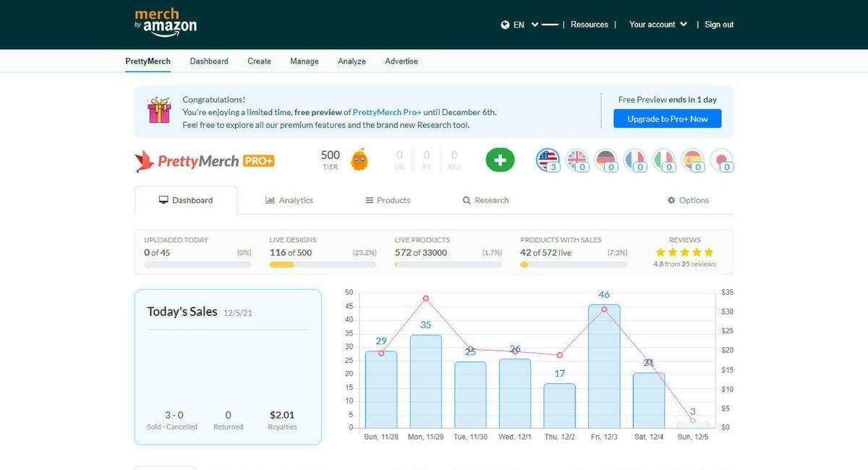Click the Live Designs progress bar
Image resolution: width=868 pixels, height=470 pixels.
pyautogui.click(x=323, y=265)
